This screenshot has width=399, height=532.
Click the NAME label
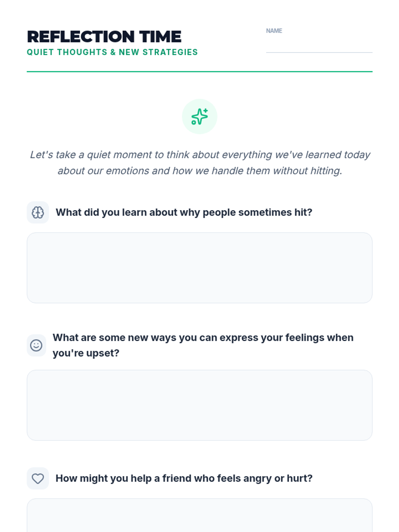274,31
